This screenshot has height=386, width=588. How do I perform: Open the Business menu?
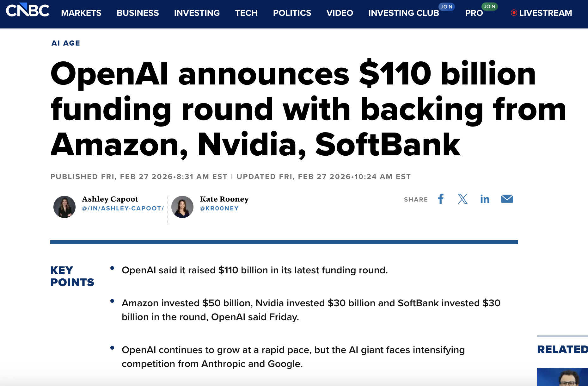pyautogui.click(x=138, y=13)
